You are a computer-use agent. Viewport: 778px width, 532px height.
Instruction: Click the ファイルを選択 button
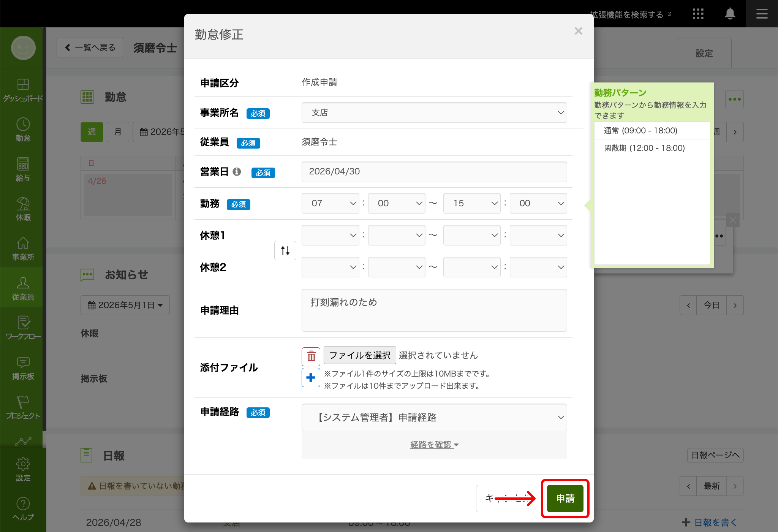tap(359, 355)
